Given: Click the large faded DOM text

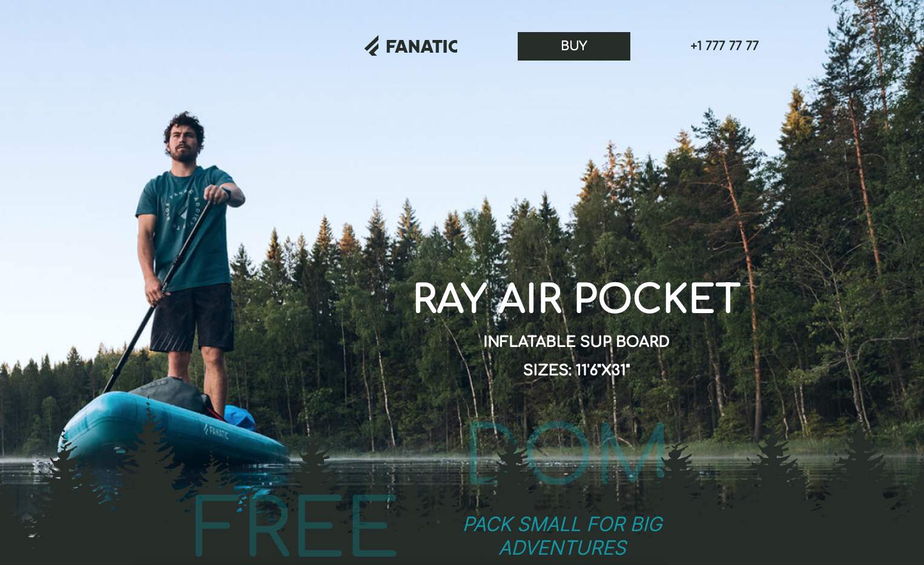Looking at the screenshot, I should pos(567,453).
